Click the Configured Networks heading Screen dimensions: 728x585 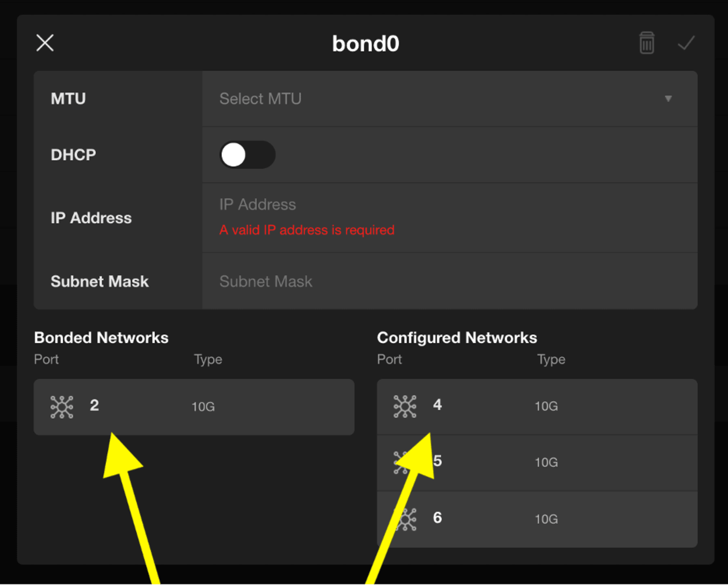point(457,337)
